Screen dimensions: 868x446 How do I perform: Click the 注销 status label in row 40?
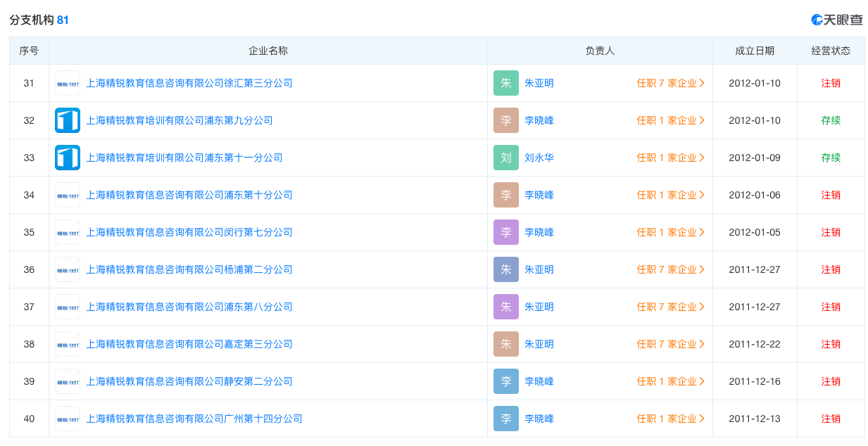click(831, 419)
